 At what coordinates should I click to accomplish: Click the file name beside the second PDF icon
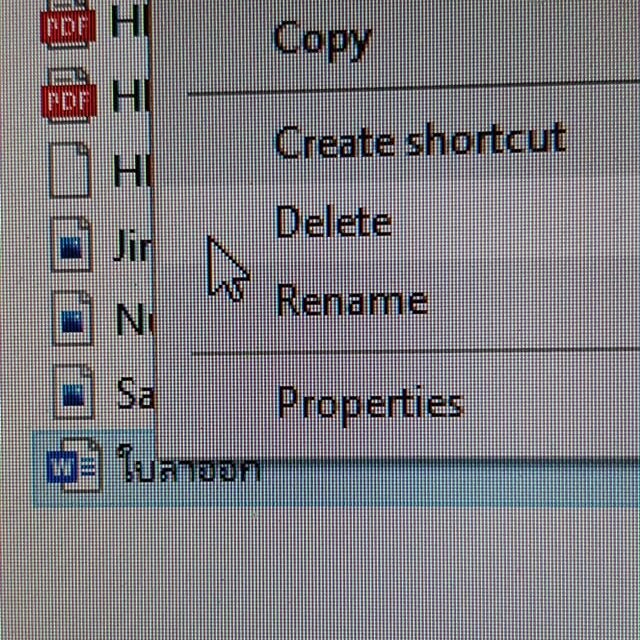pyautogui.click(x=130, y=96)
